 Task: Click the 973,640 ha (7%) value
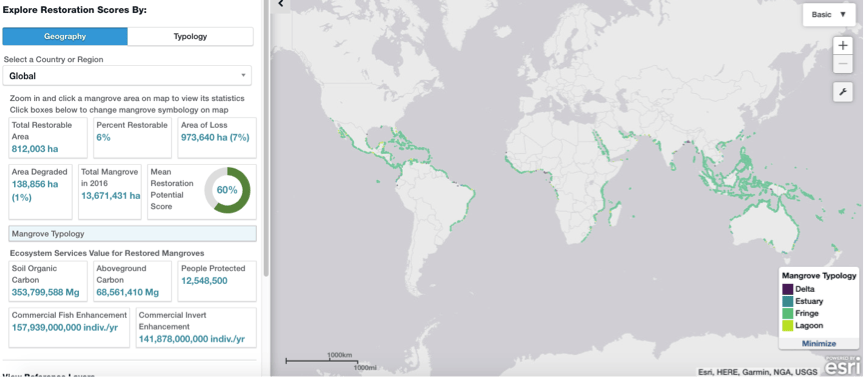click(x=215, y=137)
